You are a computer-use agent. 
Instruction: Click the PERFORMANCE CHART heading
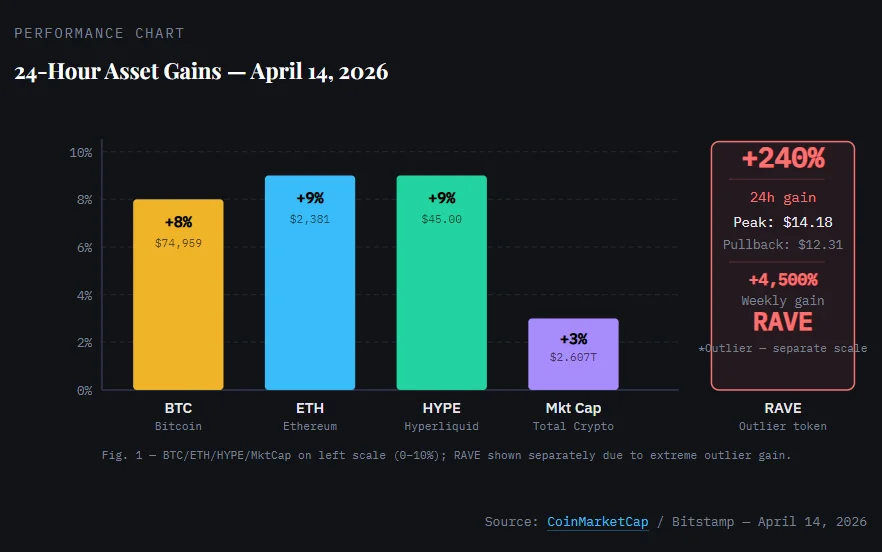click(x=99, y=33)
